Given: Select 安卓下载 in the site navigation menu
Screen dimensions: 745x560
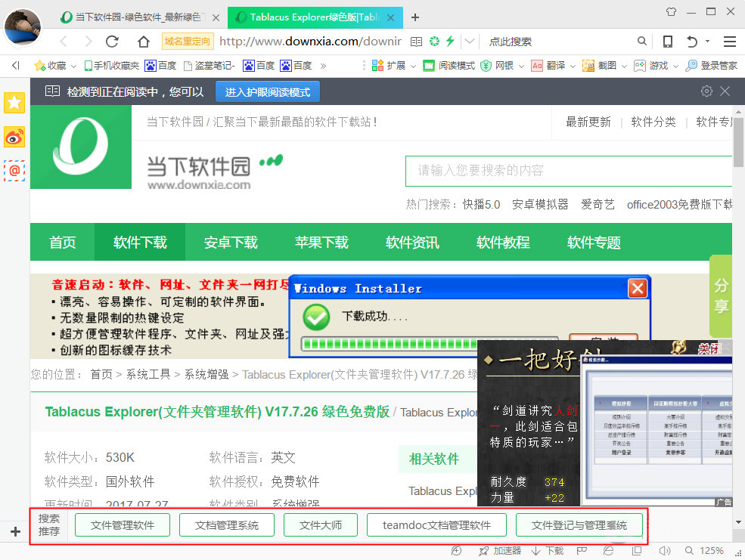Looking at the screenshot, I should click(231, 242).
